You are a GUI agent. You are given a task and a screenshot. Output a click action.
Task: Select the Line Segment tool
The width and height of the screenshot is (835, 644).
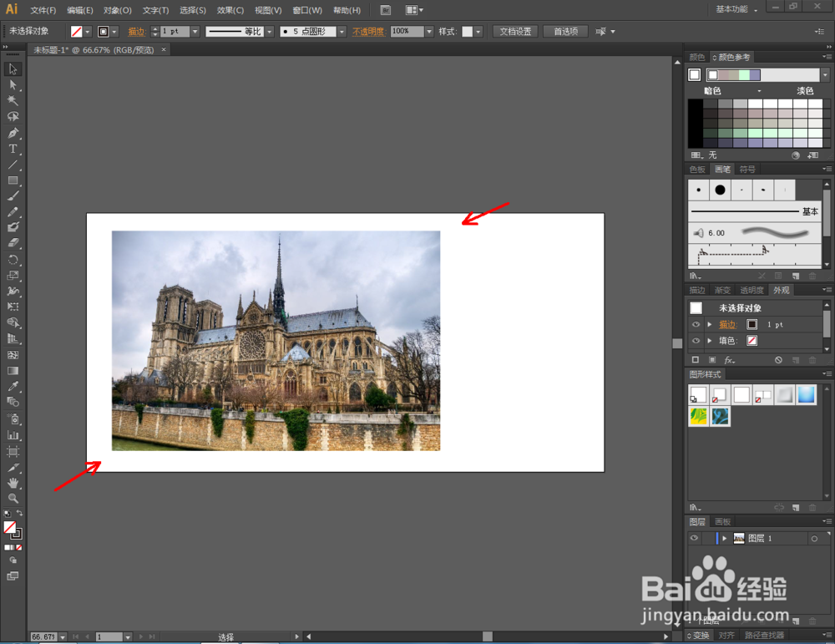pyautogui.click(x=13, y=165)
